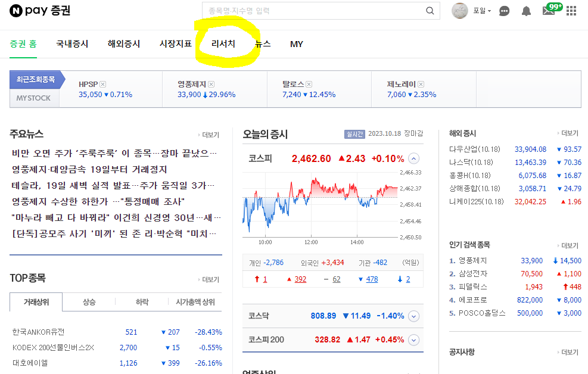This screenshot has height=374, width=588.
Task: Click 더보기 next to 해외 증시
Action: point(568,133)
